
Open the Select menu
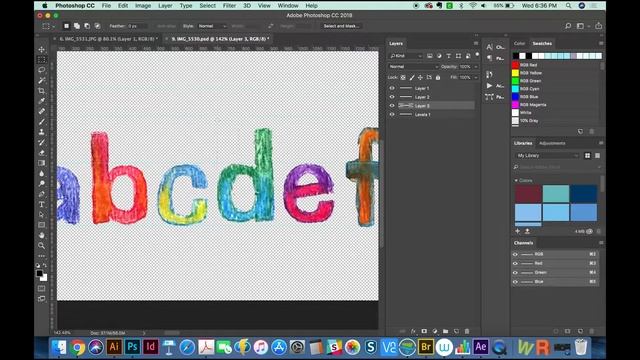[207, 6]
